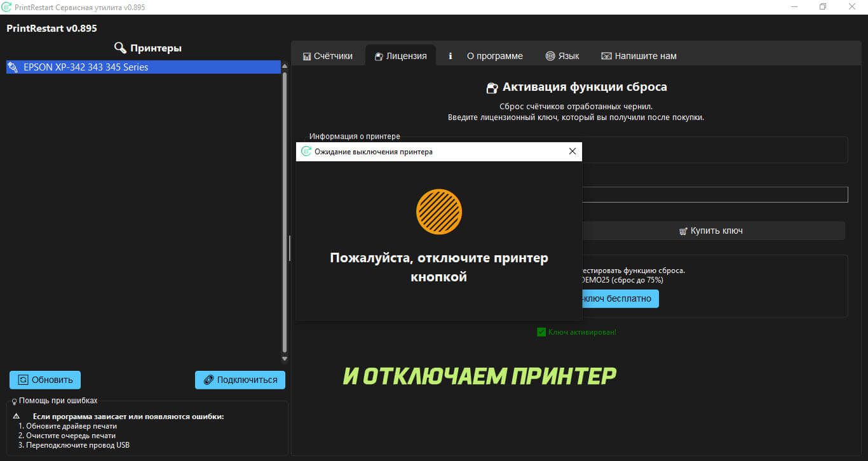Click the Если программа зависает warning text

pyautogui.click(x=128, y=417)
